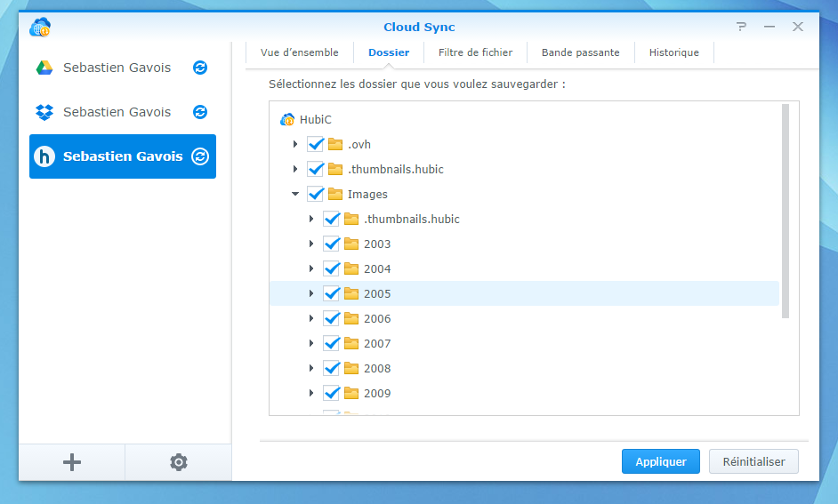Click the folder tree vertical scrollbar
The image size is (838, 504).
[x=785, y=212]
